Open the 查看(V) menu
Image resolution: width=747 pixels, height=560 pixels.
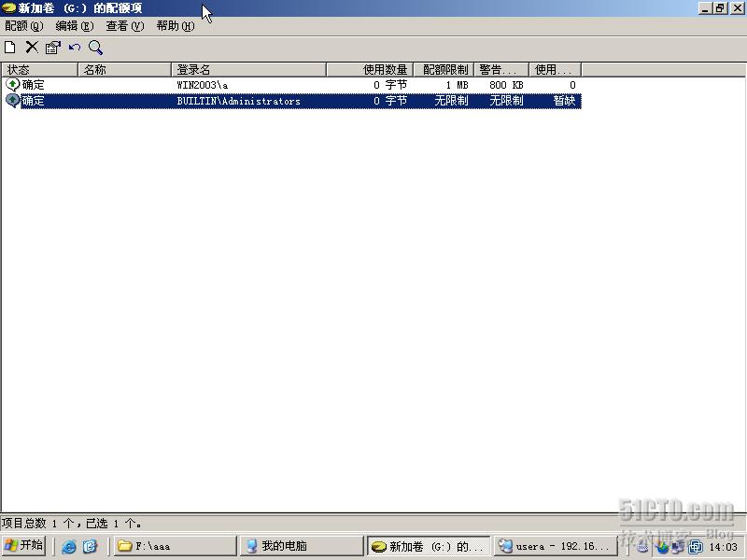(125, 26)
